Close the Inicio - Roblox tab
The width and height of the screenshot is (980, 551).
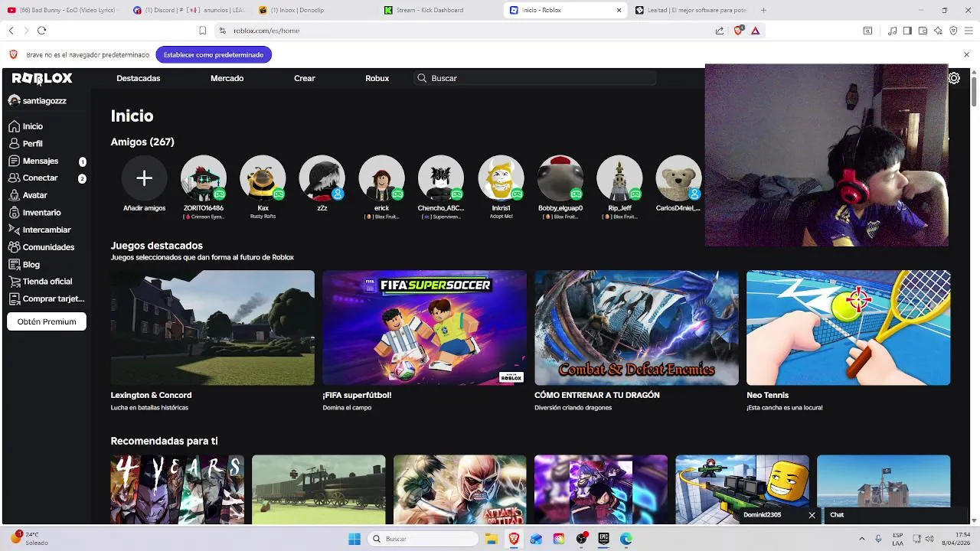[x=619, y=10]
